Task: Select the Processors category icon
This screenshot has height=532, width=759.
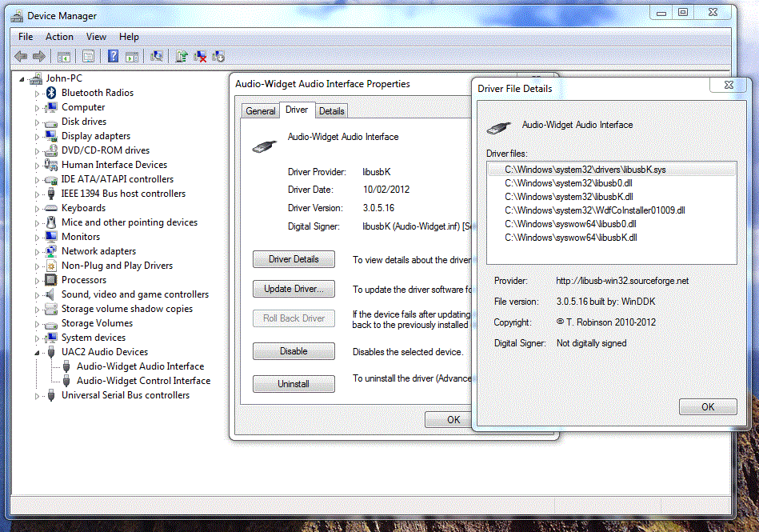Action: click(51, 280)
